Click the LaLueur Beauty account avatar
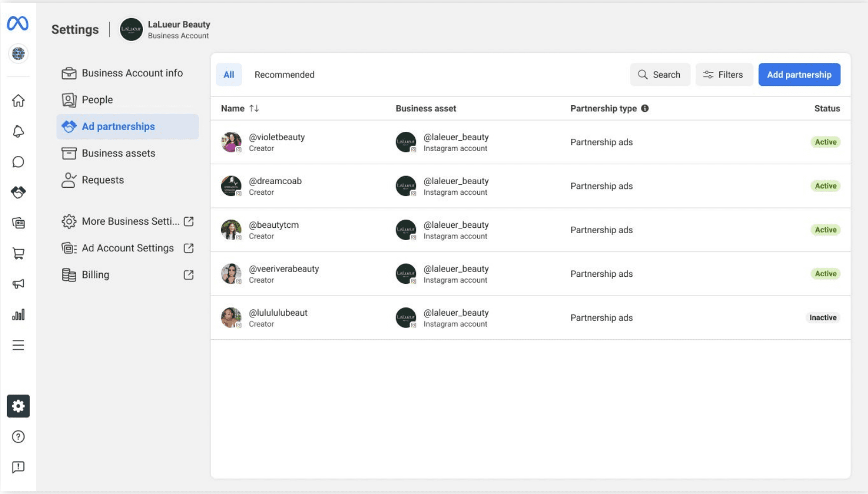This screenshot has width=868, height=494. pos(131,29)
